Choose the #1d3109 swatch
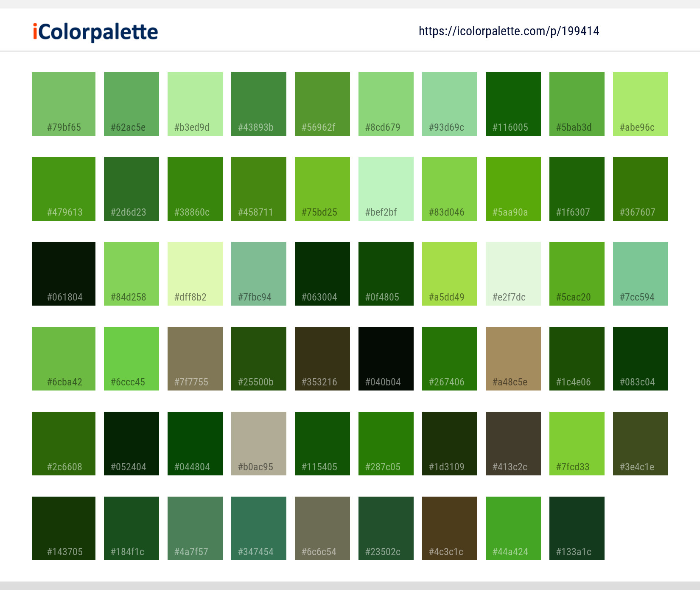700x590 pixels. (x=450, y=444)
